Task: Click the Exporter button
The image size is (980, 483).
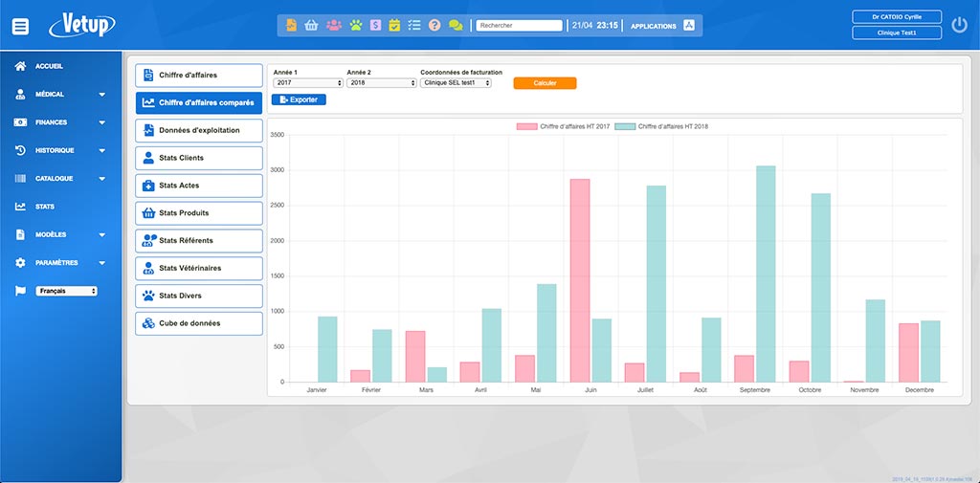Action: pos(299,99)
